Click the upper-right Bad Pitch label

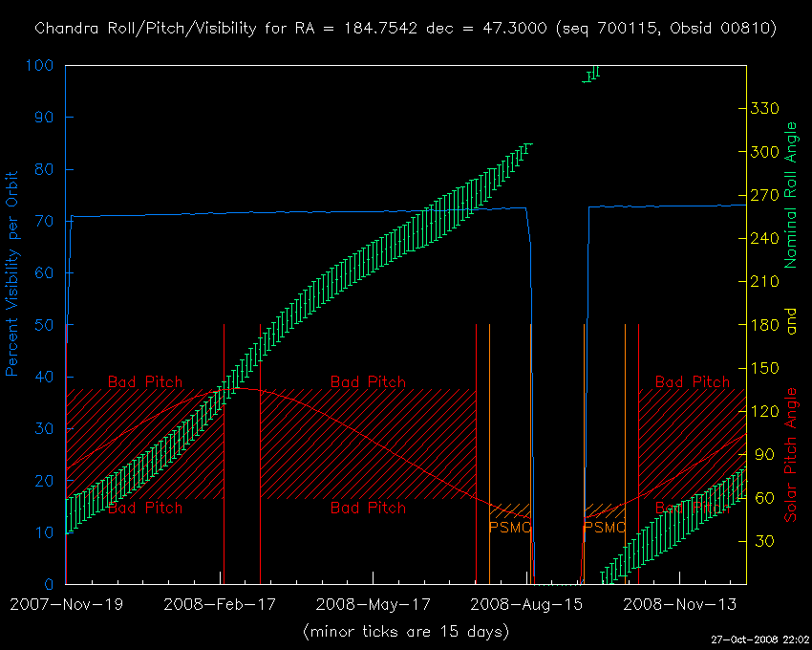692,382
